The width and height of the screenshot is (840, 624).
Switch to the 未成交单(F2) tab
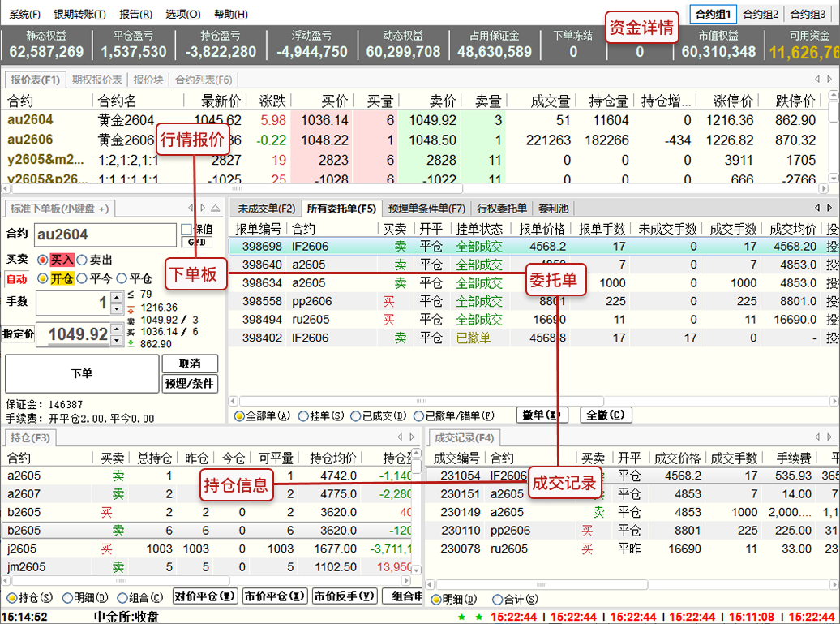(265, 209)
